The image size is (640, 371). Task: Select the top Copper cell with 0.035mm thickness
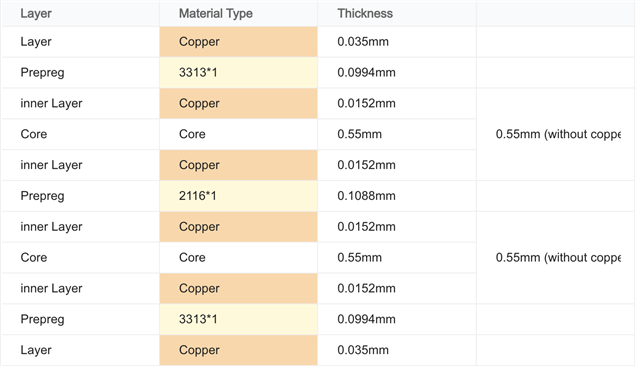click(x=238, y=42)
